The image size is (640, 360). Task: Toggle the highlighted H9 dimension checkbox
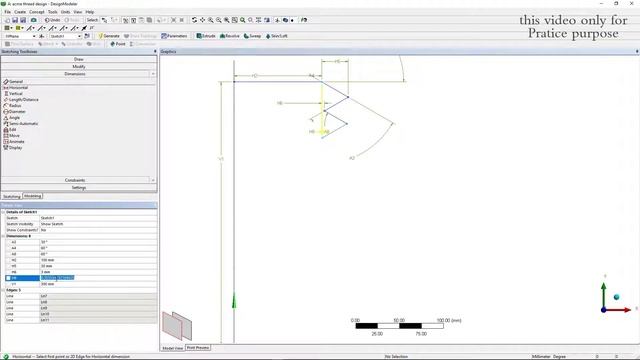(8, 278)
